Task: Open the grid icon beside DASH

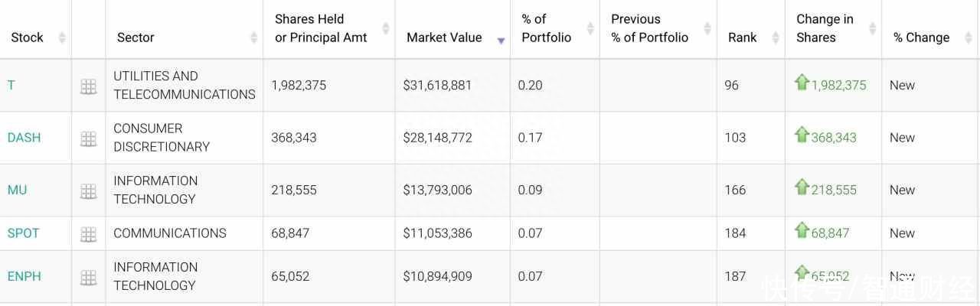Action: coord(89,138)
